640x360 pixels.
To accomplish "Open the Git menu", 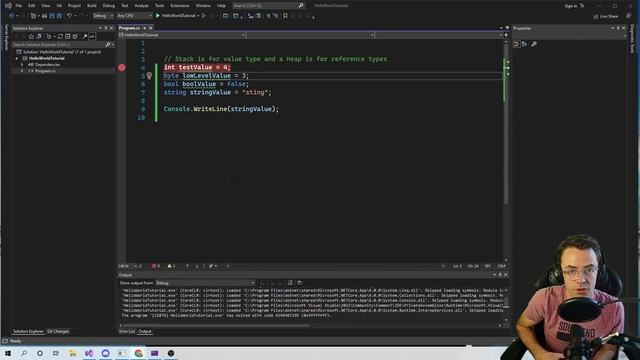I will tap(59, 6).
